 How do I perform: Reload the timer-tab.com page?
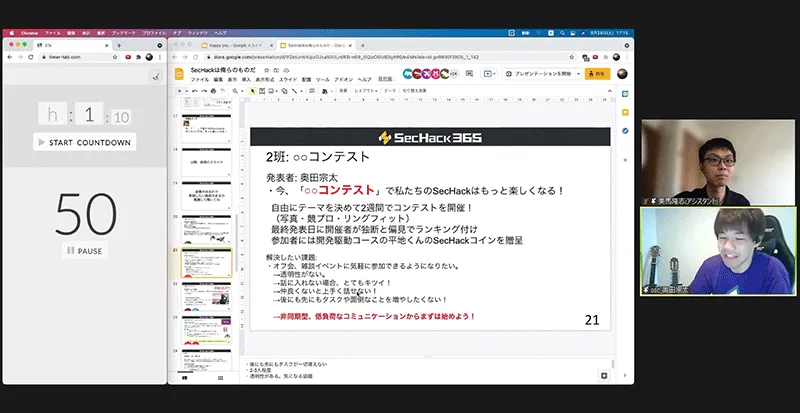[x=30, y=57]
